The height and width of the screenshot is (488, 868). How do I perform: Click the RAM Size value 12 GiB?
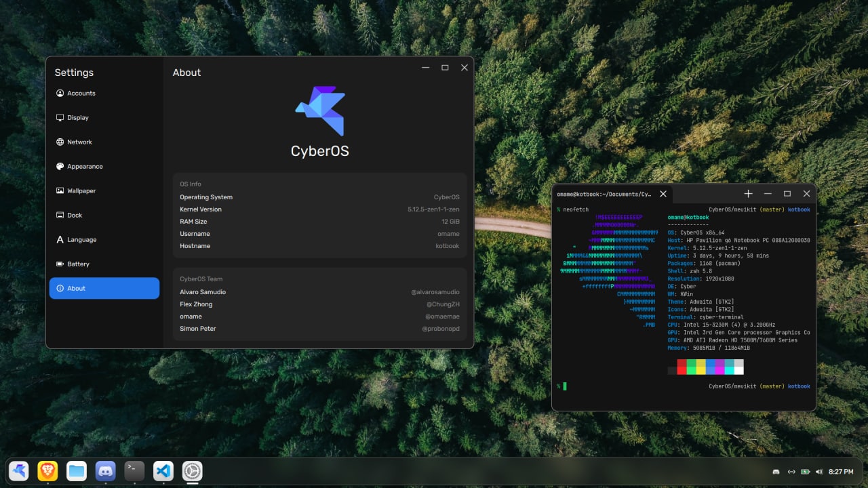(x=450, y=222)
